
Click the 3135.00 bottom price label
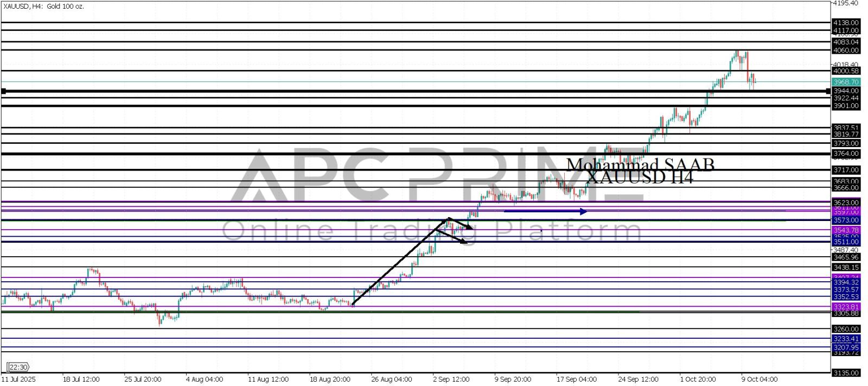[x=846, y=373]
